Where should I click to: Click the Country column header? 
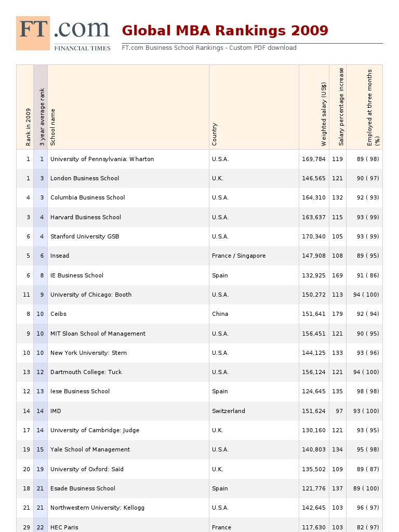tap(215, 134)
